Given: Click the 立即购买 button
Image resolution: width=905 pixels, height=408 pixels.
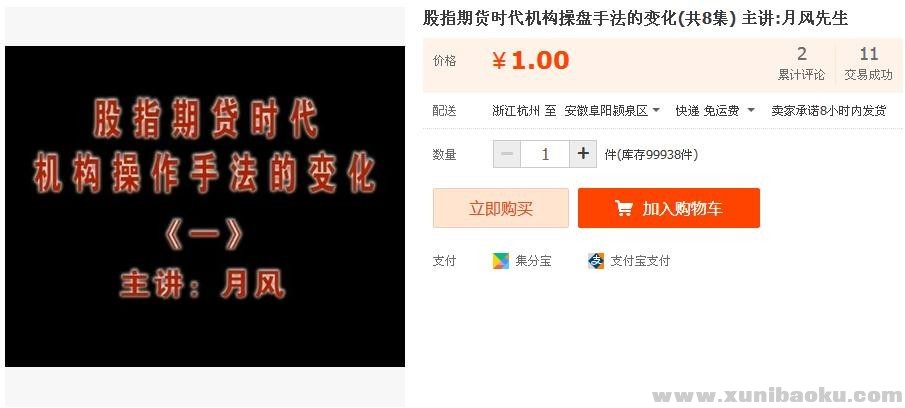Looking at the screenshot, I should click(500, 208).
